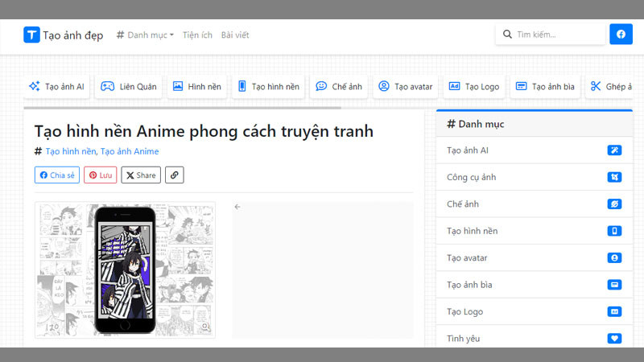Open the anime wallpaper preview thumbnail

pos(125,269)
